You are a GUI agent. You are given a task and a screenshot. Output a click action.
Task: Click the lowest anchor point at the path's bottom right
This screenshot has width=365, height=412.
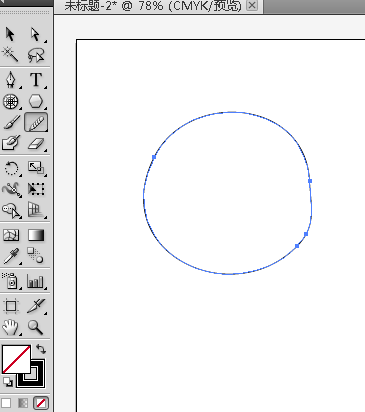click(297, 246)
